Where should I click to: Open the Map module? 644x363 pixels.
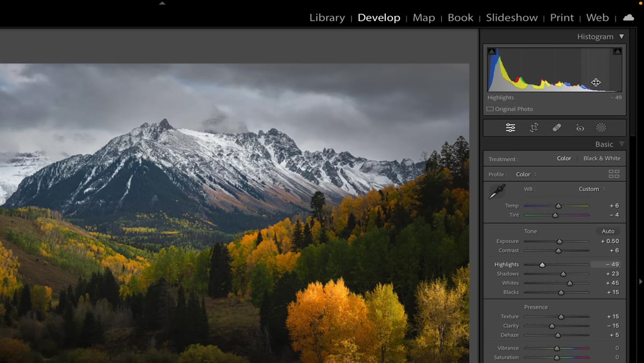coord(423,18)
